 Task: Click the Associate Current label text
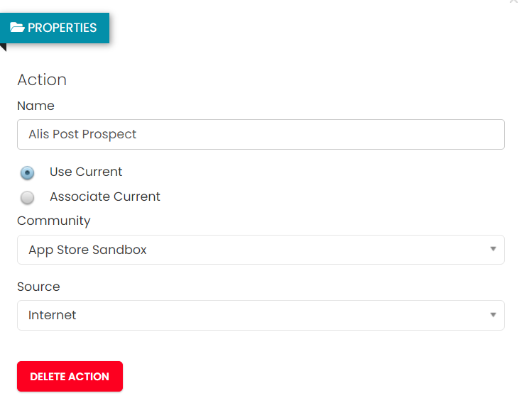(x=105, y=197)
